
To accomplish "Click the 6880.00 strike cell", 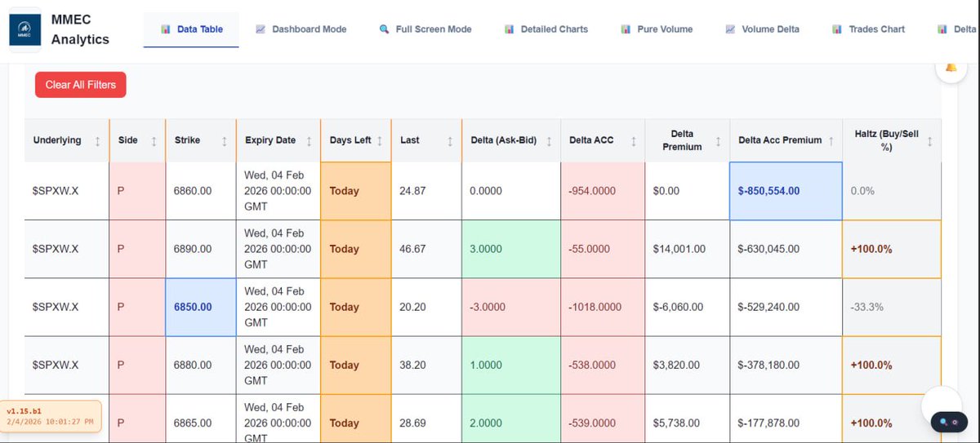I will (201, 365).
